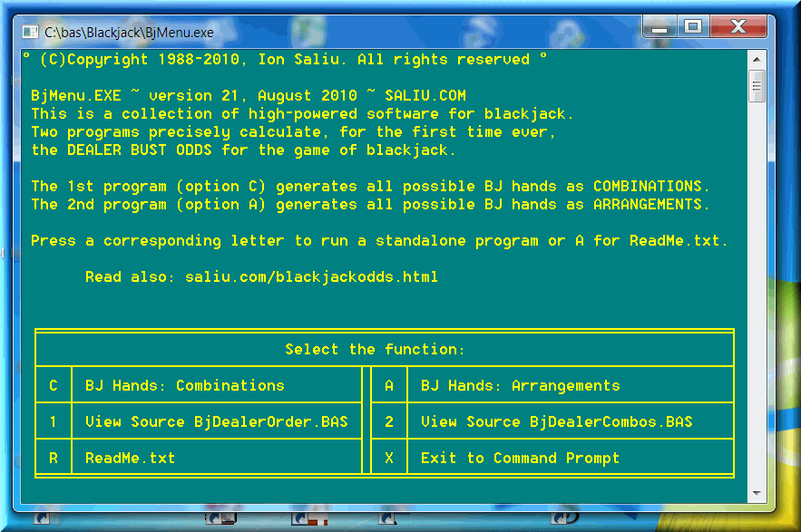Screen dimensions: 801x532
Task: Click the scrollbar down arrow
Action: [x=757, y=493]
